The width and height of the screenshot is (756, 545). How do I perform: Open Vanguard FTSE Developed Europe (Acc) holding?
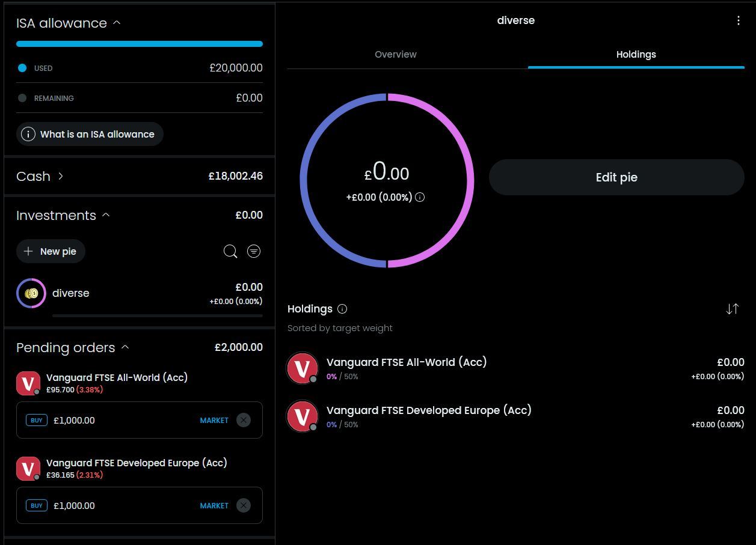point(515,416)
